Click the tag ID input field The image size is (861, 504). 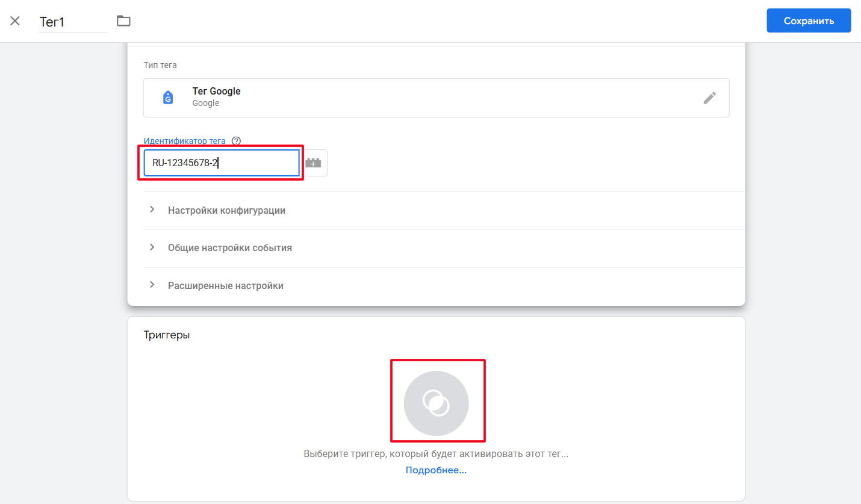222,163
